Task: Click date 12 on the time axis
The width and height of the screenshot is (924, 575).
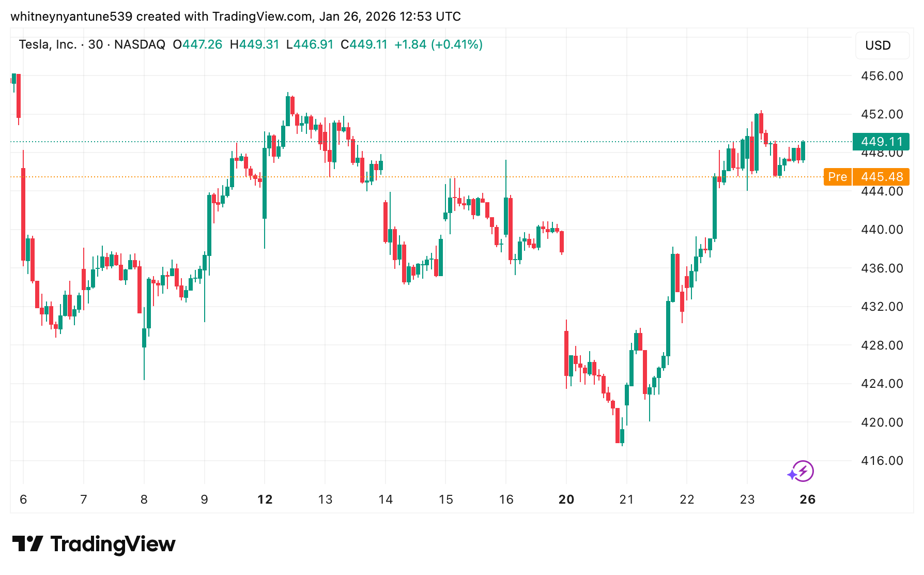Action: (x=265, y=500)
